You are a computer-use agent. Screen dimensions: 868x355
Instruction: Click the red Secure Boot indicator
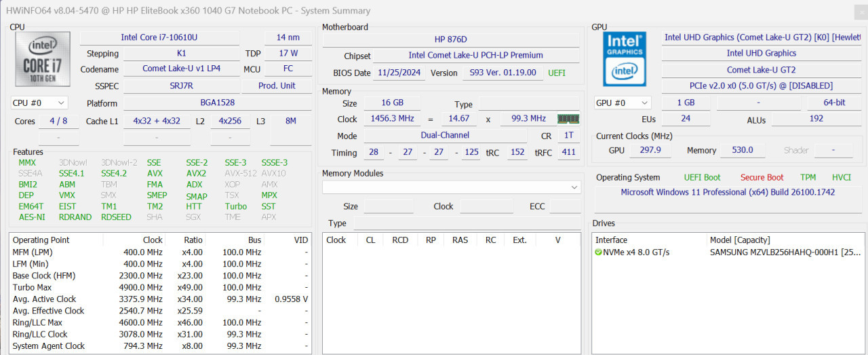point(762,177)
